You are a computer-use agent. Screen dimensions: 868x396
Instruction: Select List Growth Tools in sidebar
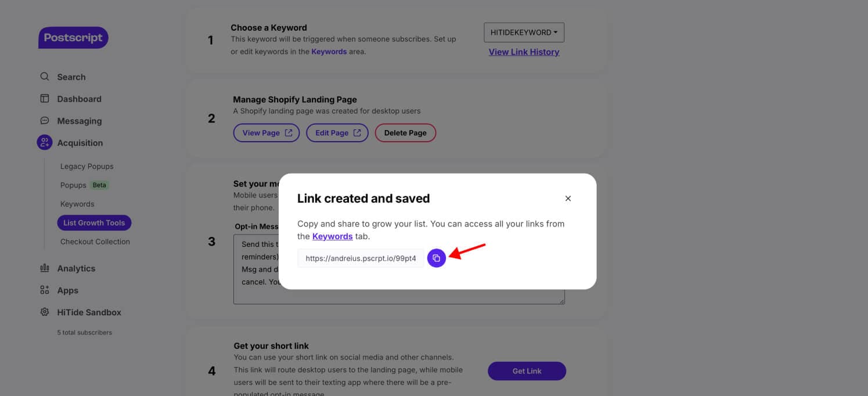[94, 222]
